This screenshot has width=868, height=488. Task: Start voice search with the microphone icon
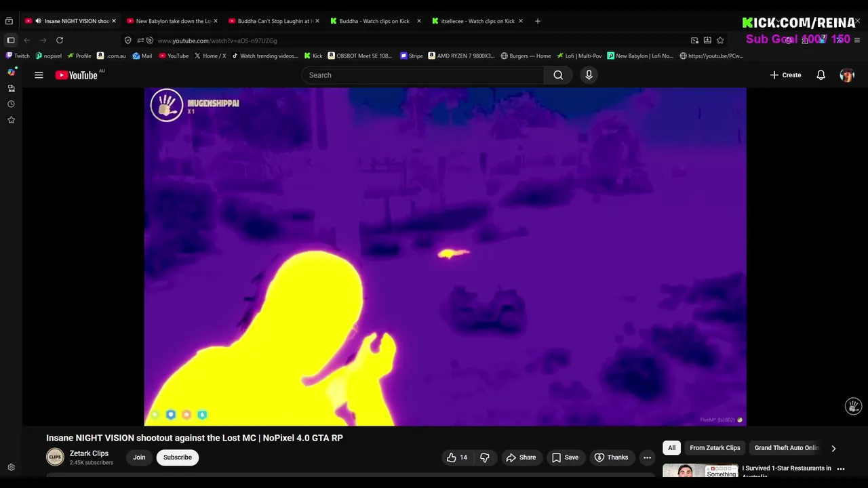589,75
